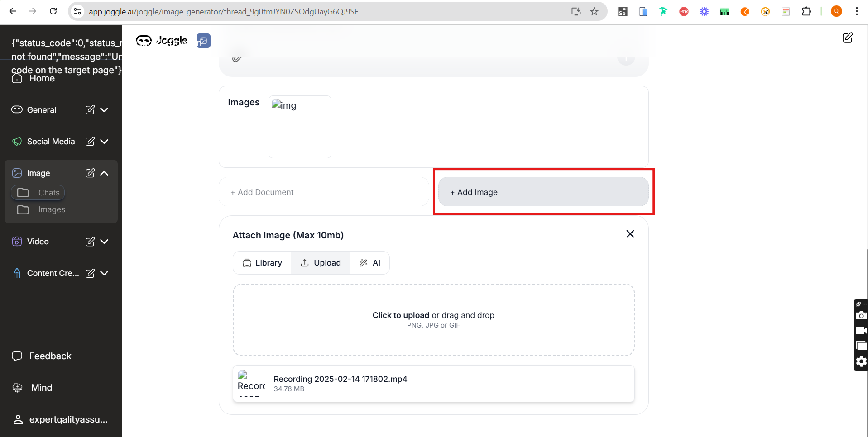Expand the Video section chevron
The image size is (868, 437).
pos(104,242)
